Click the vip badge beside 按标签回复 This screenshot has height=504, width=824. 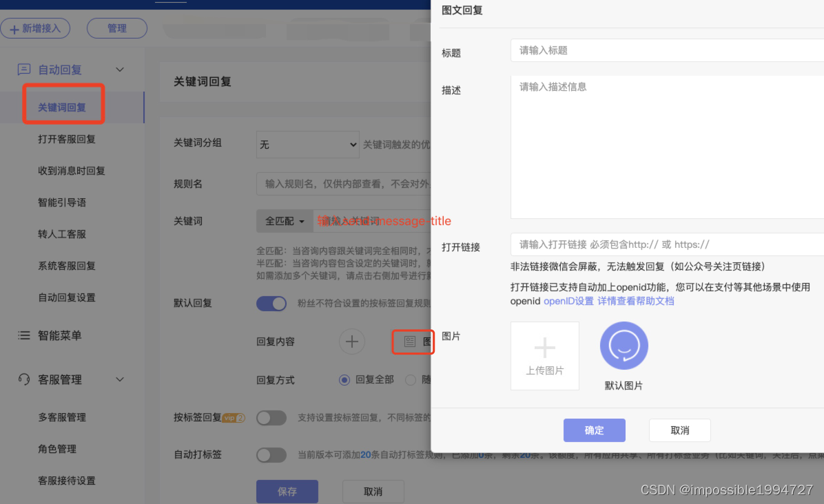[234, 418]
